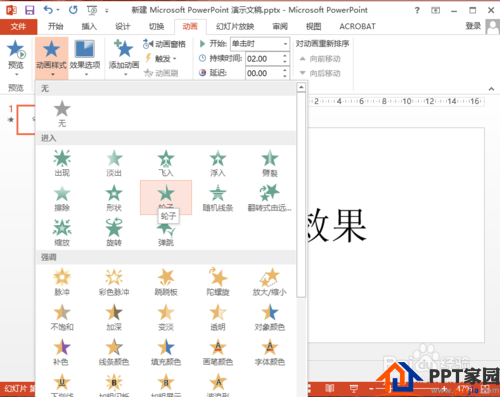Open the ACROBAT ribbon tab
Viewport: 500px width, 397px height.
coord(357,26)
